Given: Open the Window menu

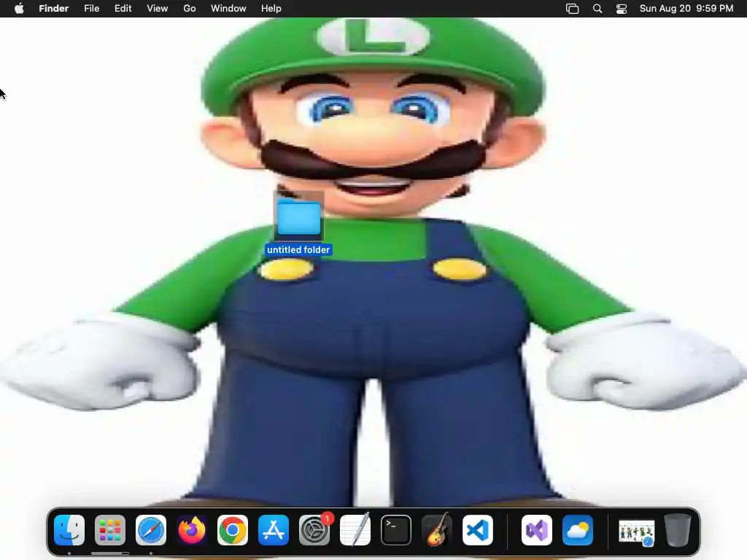Looking at the screenshot, I should point(228,9).
